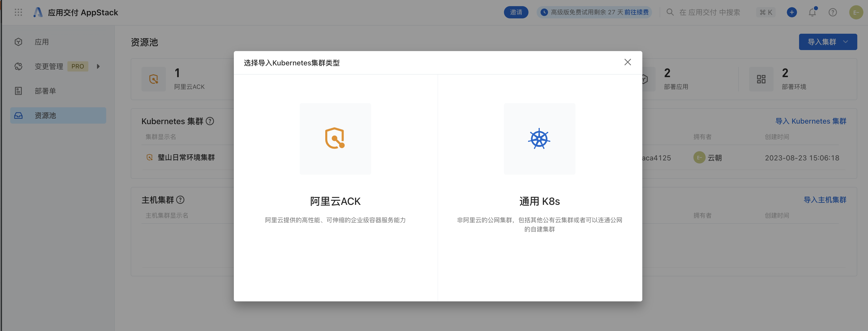Viewport: 868px width, 331px height.
Task: Click the 邀请 invite button
Action: (x=516, y=13)
